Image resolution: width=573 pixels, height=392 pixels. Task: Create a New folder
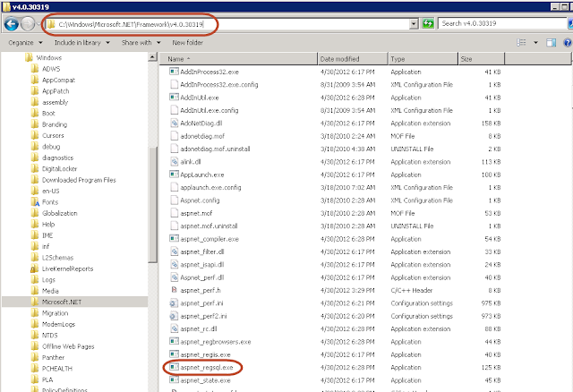click(187, 43)
